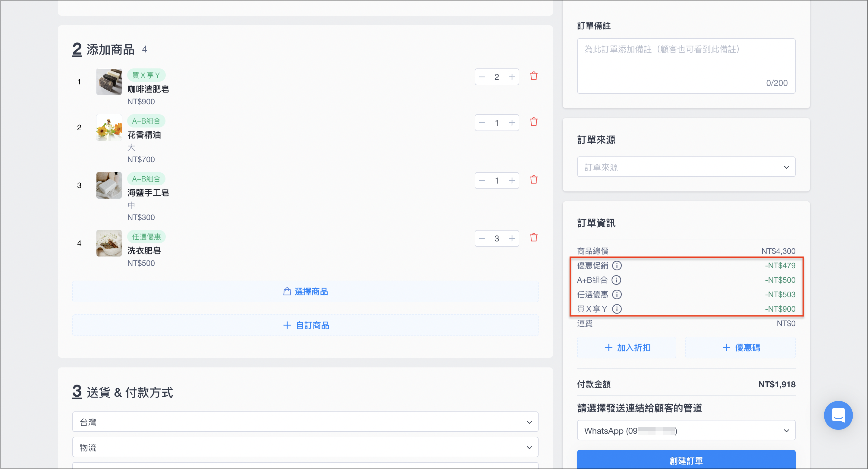Click the 買X享Y tag on 咖啡渣肥皂
Image resolution: width=868 pixels, height=469 pixels.
point(146,75)
